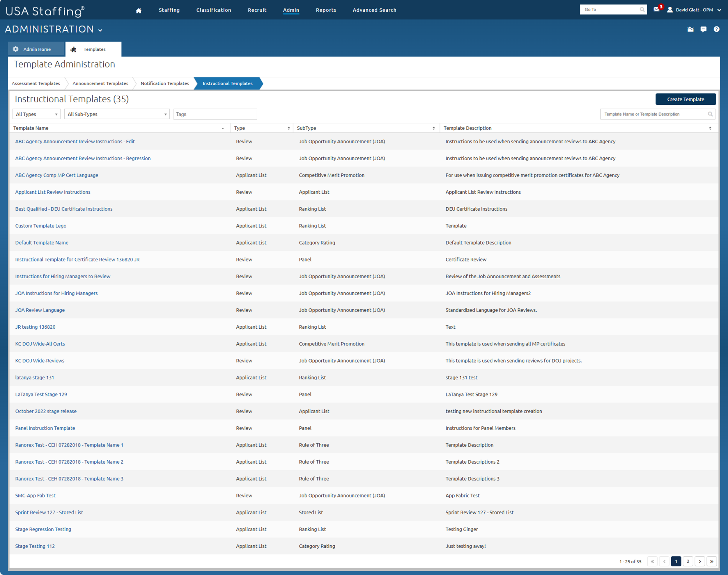Open SMG-App Fab Test template
Screen dimensions: 728x575
click(36, 496)
